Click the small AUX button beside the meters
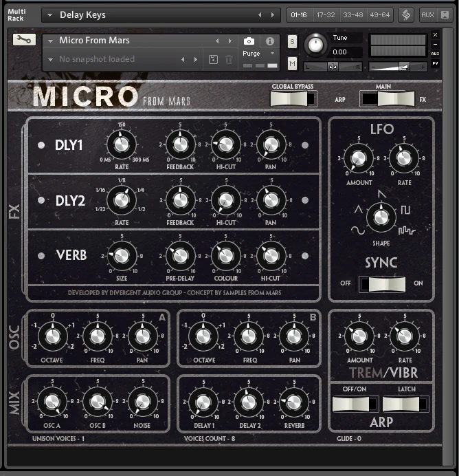Image resolution: width=459 pixels, height=476 pixels. click(435, 54)
